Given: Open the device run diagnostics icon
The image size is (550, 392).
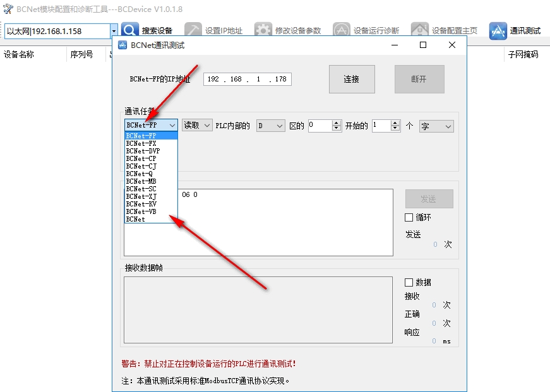Looking at the screenshot, I should 341,30.
